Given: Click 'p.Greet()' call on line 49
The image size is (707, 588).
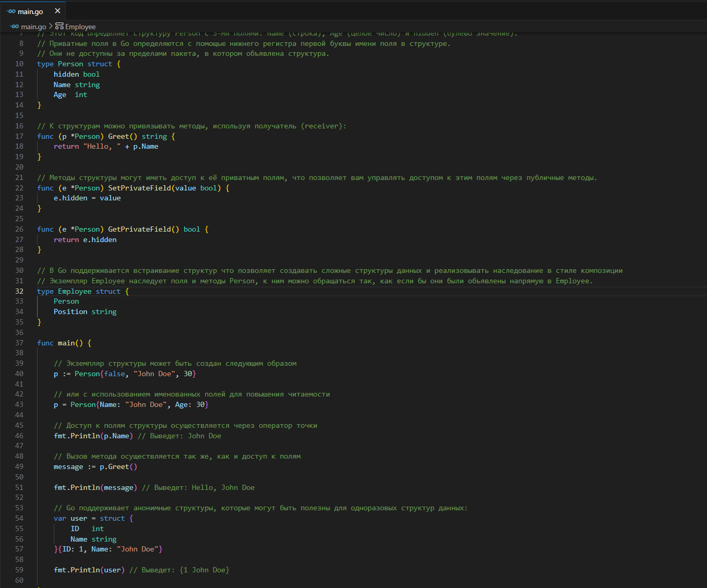Looking at the screenshot, I should 118,466.
